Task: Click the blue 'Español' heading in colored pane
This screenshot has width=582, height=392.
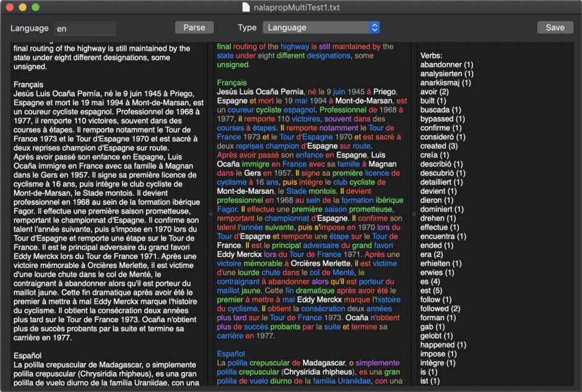Action: [231, 354]
